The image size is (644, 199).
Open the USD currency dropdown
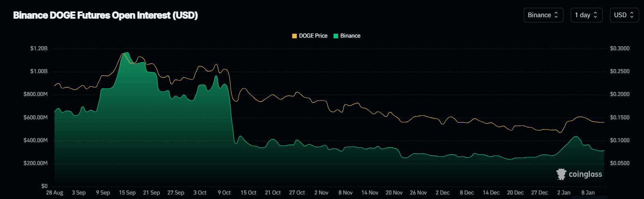624,15
